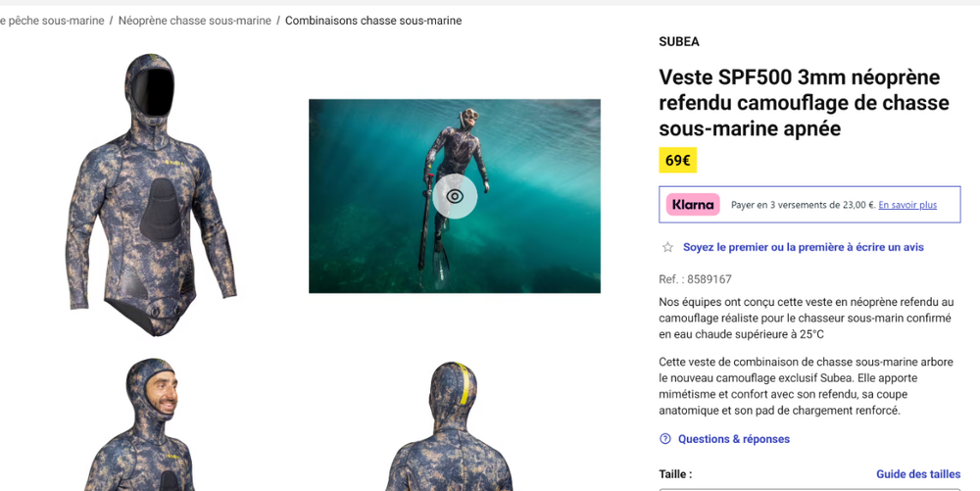Open the Questions & réponses link

click(734, 439)
